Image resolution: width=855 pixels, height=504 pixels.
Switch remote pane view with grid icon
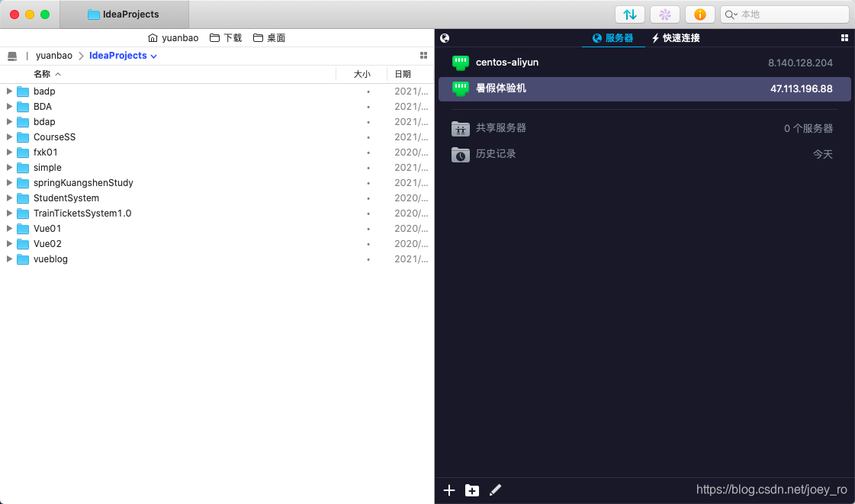[844, 37]
